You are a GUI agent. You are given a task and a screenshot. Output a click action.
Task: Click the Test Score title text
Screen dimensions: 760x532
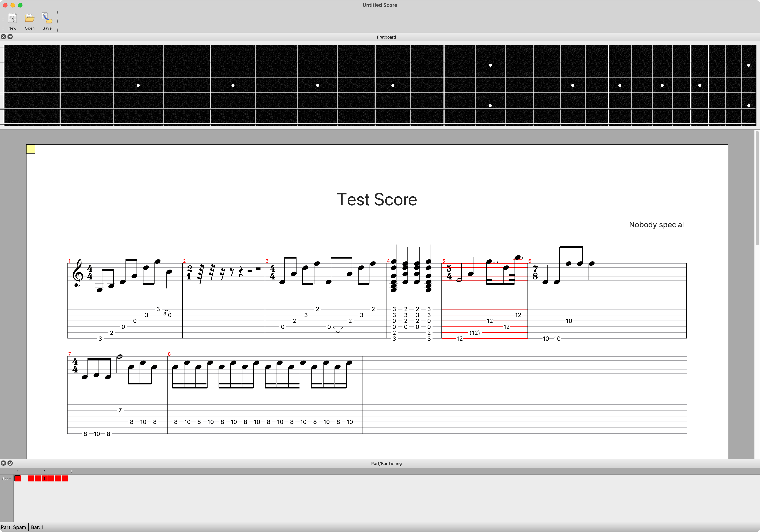[377, 200]
